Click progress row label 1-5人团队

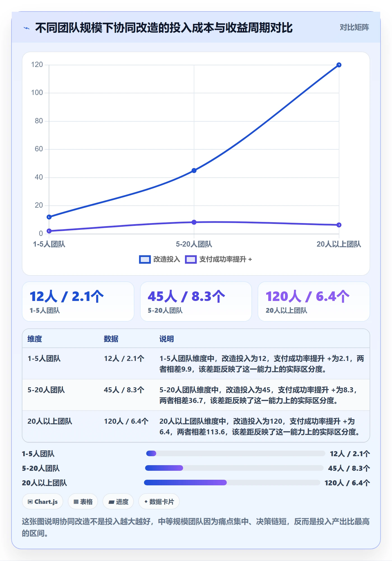(38, 454)
